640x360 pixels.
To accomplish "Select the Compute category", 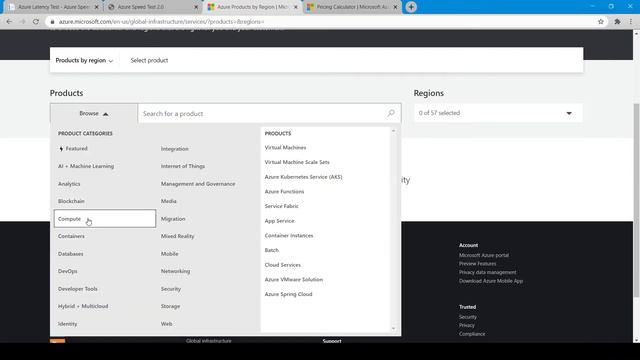I will tap(104, 218).
